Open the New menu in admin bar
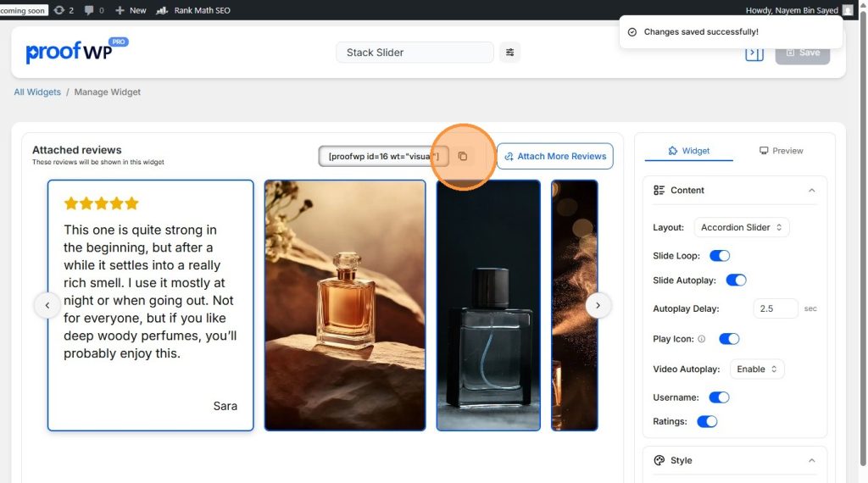 click(x=131, y=10)
